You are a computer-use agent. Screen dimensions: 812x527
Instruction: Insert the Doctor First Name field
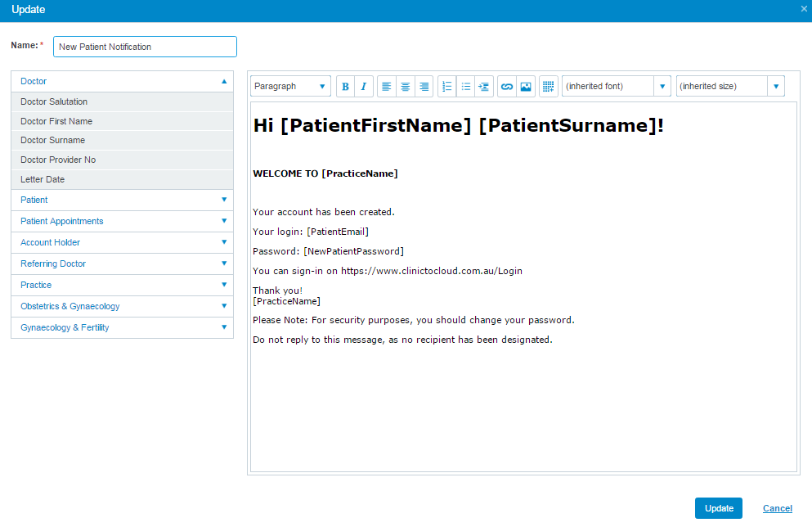point(122,121)
